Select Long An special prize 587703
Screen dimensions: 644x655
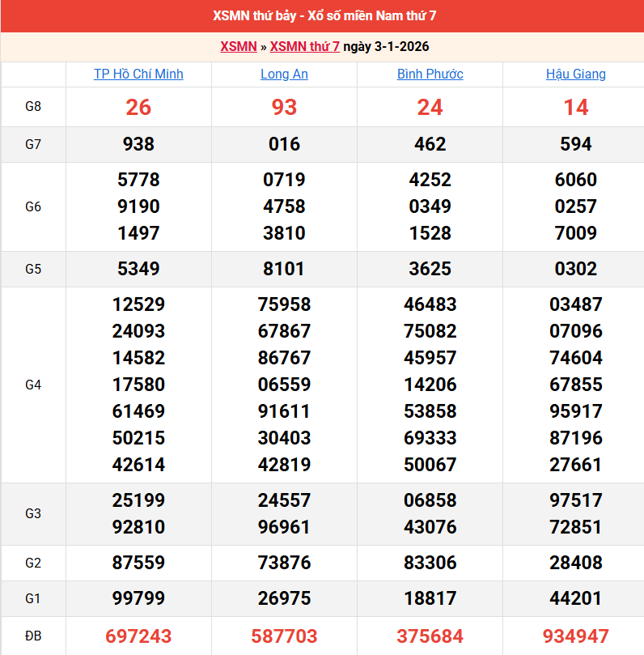click(284, 636)
